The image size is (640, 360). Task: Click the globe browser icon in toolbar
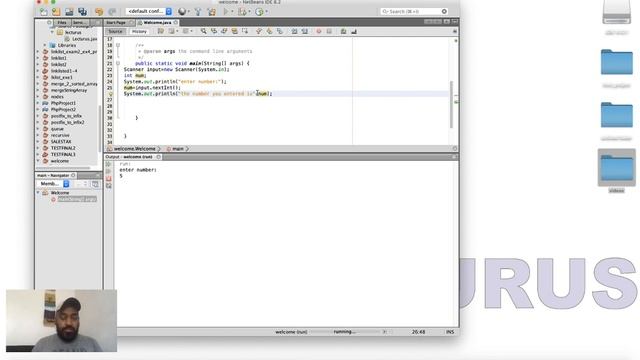182,11
